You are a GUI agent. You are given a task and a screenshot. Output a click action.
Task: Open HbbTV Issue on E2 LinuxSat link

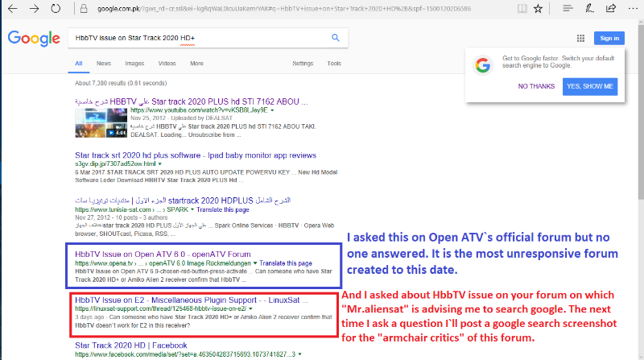point(192,300)
